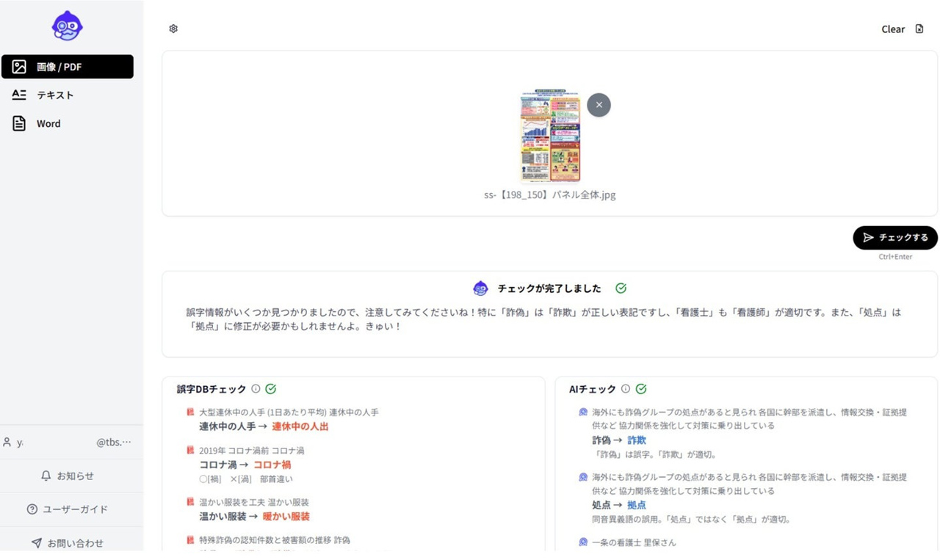940x560 pixels.
Task: Switch to the テキスト tab
Action: point(68,95)
